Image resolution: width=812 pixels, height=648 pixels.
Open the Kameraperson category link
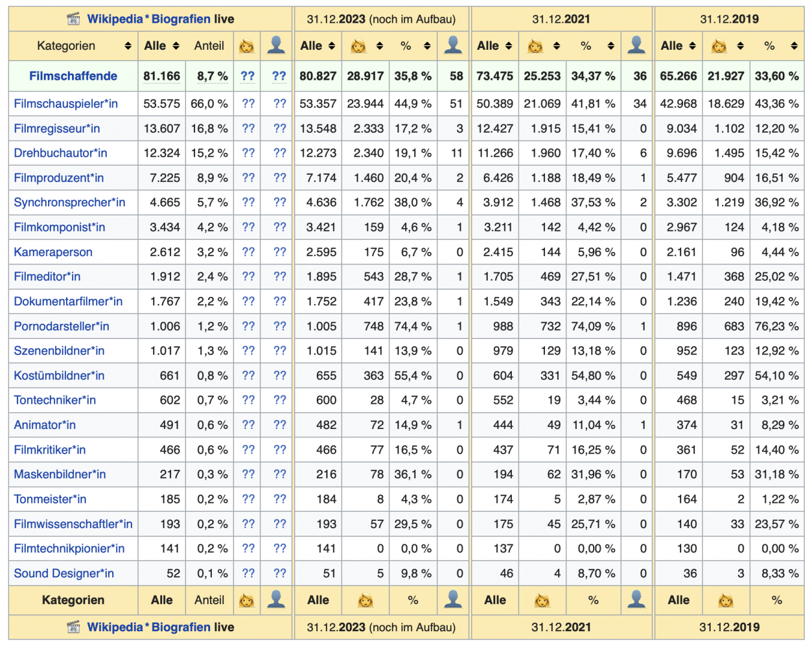[x=53, y=252]
